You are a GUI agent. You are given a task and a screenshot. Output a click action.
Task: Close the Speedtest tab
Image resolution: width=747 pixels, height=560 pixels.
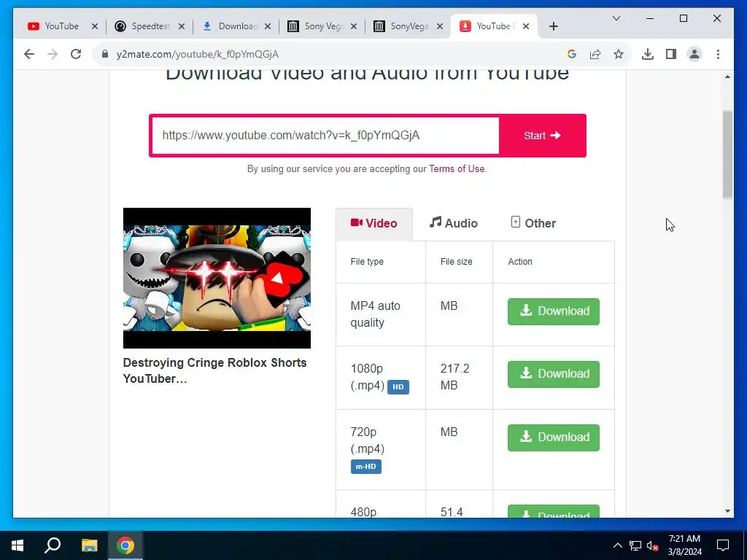[x=181, y=26]
